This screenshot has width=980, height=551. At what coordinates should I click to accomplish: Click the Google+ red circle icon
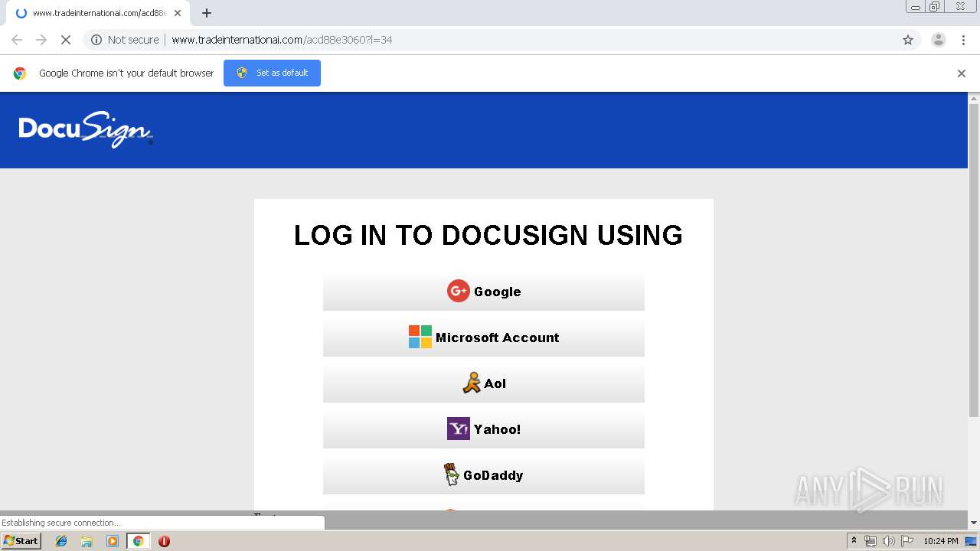(x=458, y=291)
